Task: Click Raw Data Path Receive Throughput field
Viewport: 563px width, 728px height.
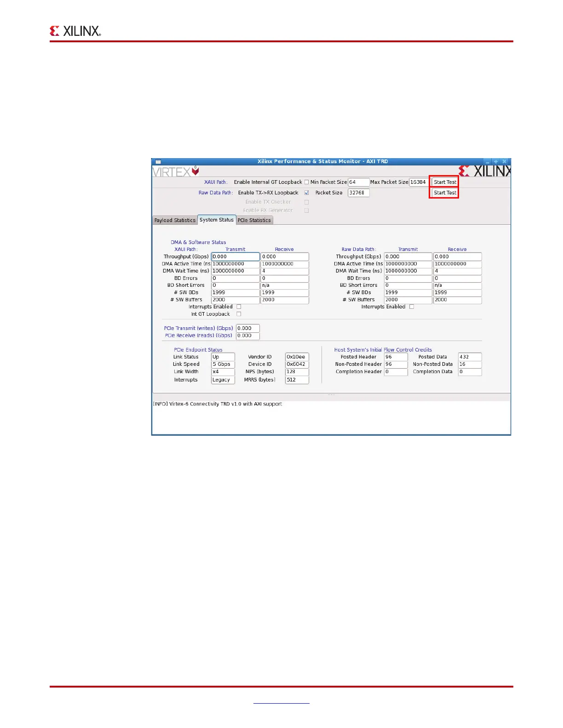Action: tap(458, 256)
